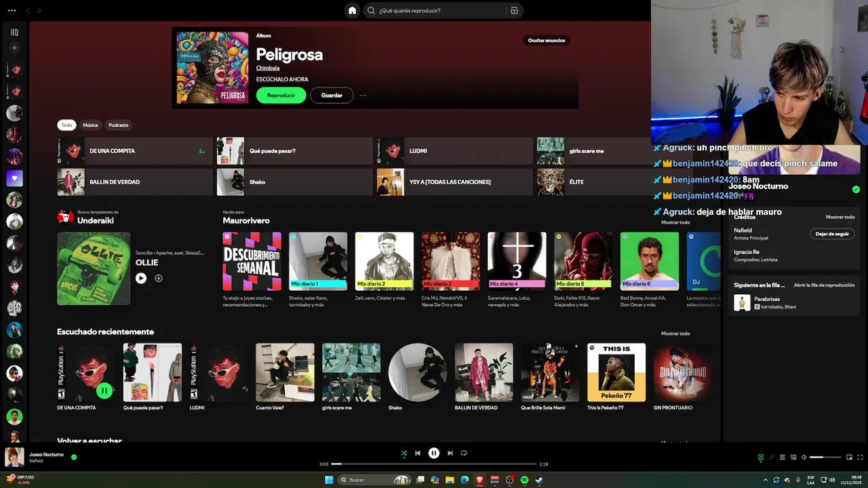Open the mini player icon
The image size is (868, 488).
[x=849, y=457]
